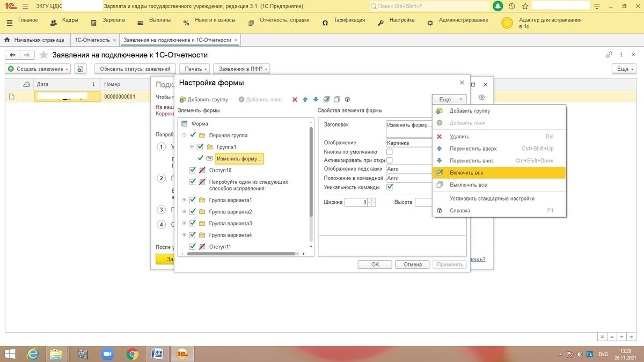Click the red X delete icon in form toolbar
Screen dimensions: 644x362
click(x=294, y=99)
